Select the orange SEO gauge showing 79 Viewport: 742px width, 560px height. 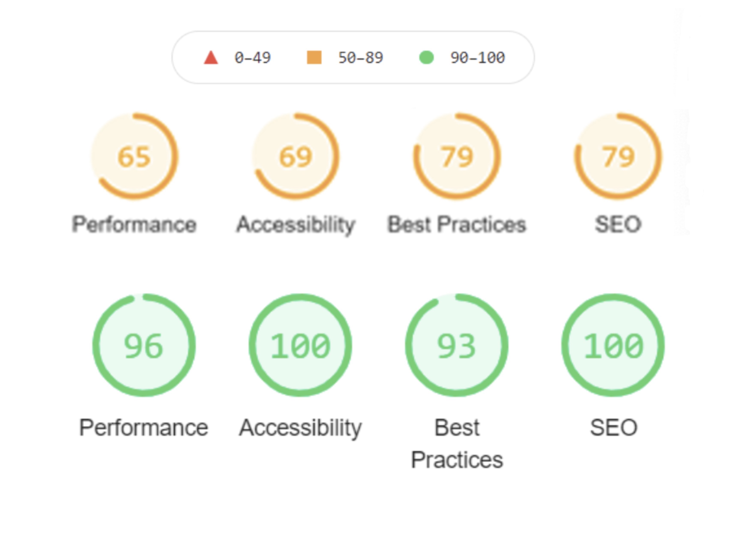[618, 156]
